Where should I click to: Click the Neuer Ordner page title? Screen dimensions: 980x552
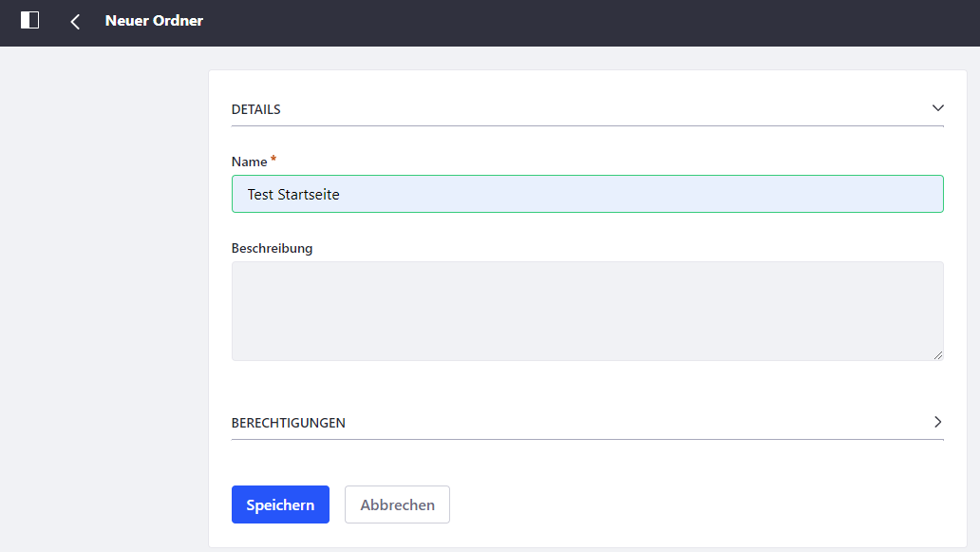point(154,21)
